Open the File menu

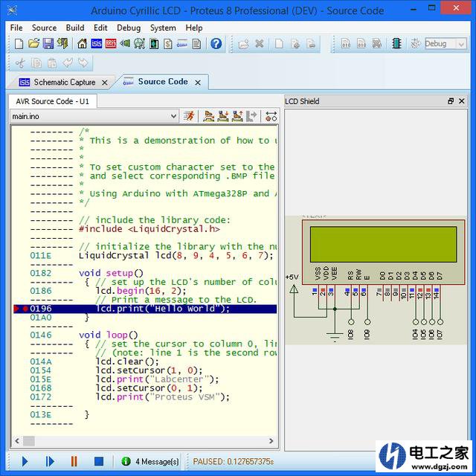coord(16,28)
